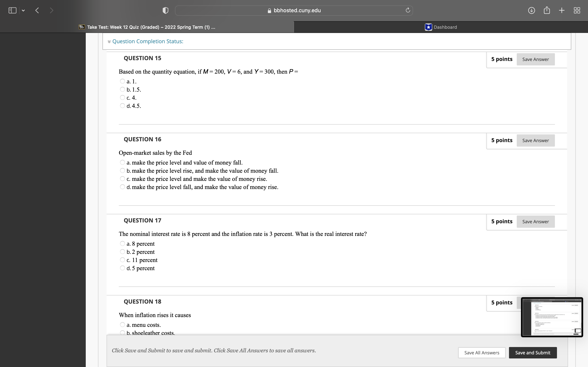Viewport: 588px width, 367px height.
Task: Switch to the Dashboard tab
Action: [x=441, y=27]
